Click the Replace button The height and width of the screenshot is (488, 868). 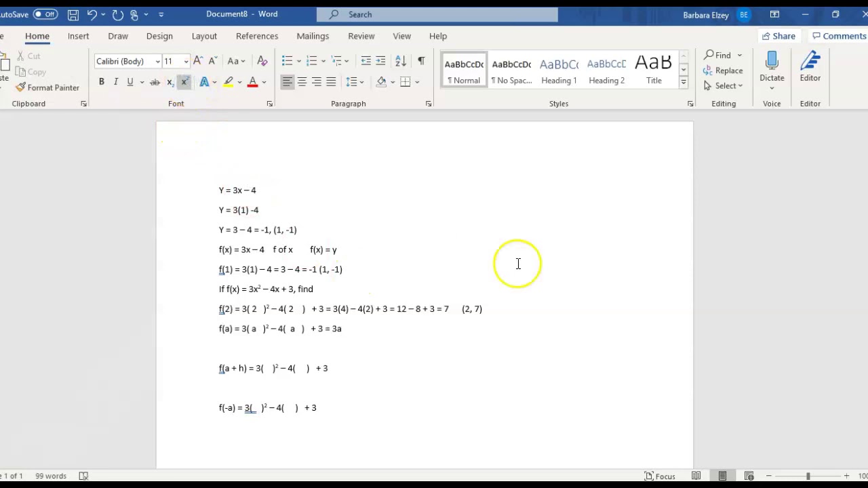click(x=723, y=70)
